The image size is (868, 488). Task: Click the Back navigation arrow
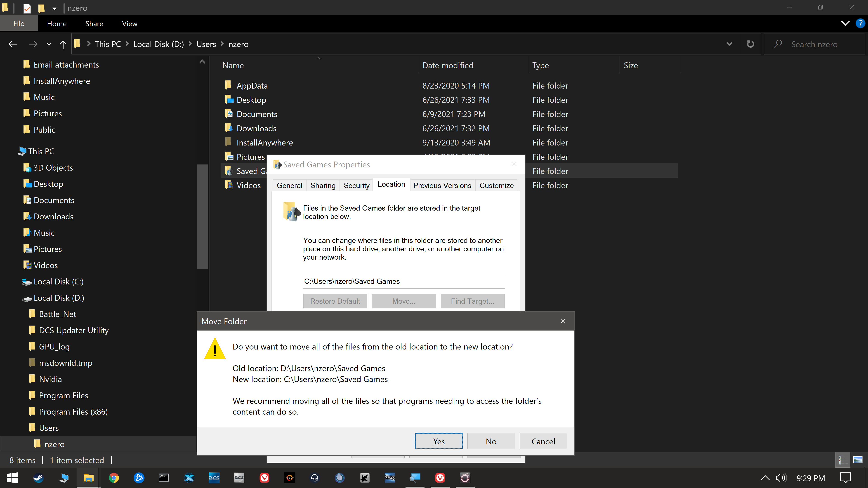click(13, 44)
